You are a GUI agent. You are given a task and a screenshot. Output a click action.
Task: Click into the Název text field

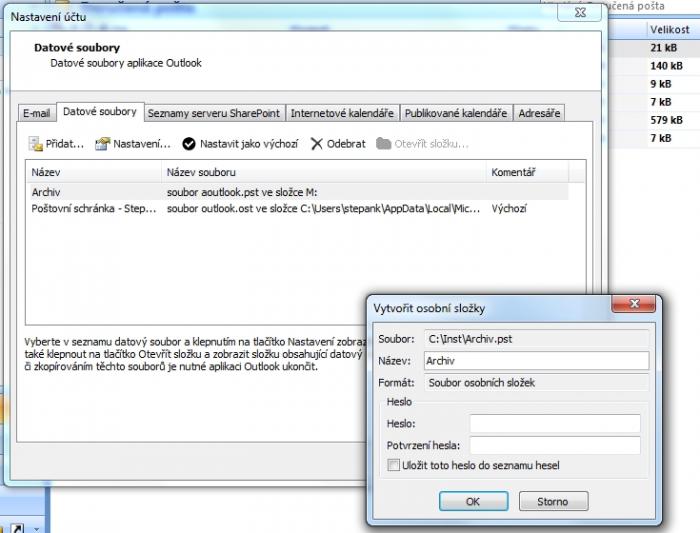(535, 361)
